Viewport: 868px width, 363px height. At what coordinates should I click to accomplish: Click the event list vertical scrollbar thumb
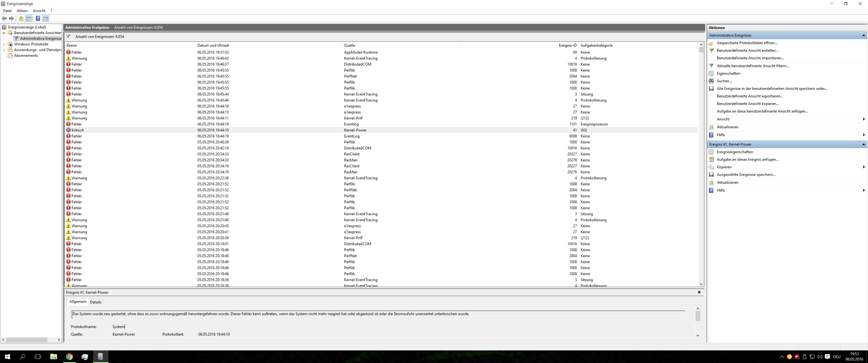[x=701, y=50]
